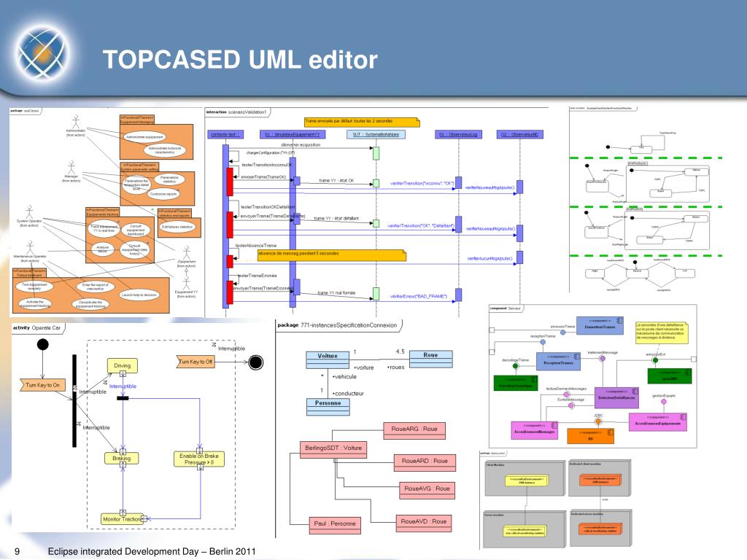The height and width of the screenshot is (560, 747).
Task: Click the Manager actor stick figure
Action: (71, 168)
